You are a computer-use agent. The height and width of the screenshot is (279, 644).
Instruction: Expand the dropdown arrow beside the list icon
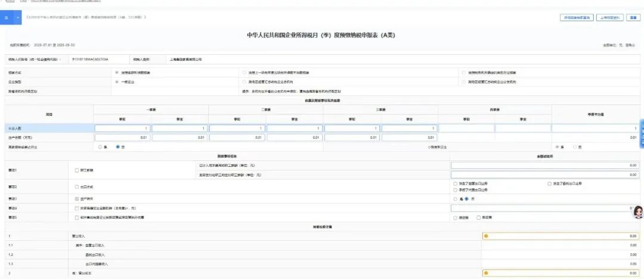pyautogui.click(x=17, y=17)
